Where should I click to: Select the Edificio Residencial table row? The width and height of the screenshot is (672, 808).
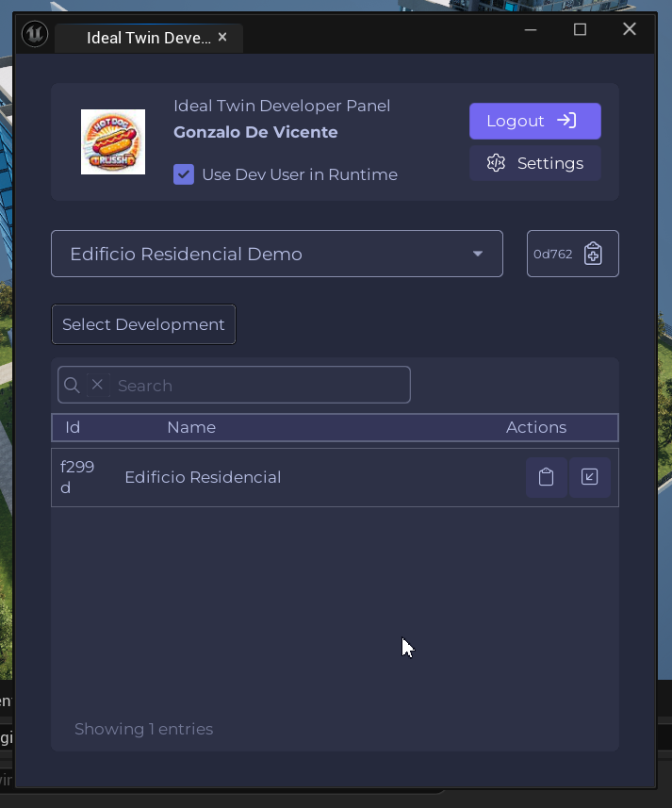[x=283, y=477]
